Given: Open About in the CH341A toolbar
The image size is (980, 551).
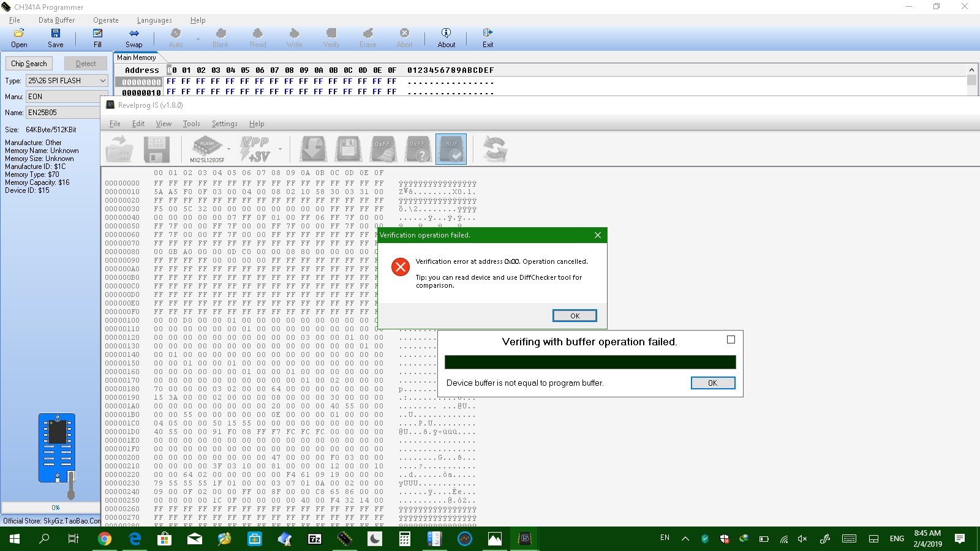Looking at the screenshot, I should click(447, 38).
